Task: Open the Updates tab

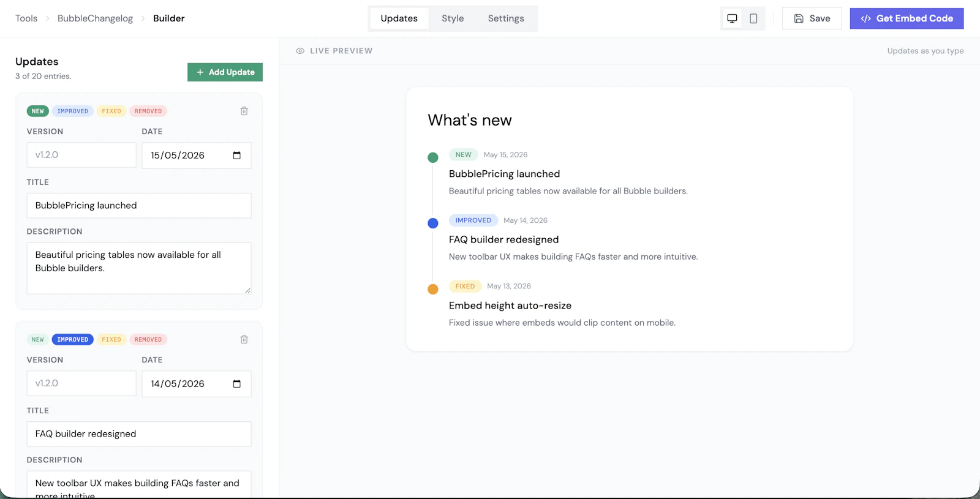Action: (399, 18)
